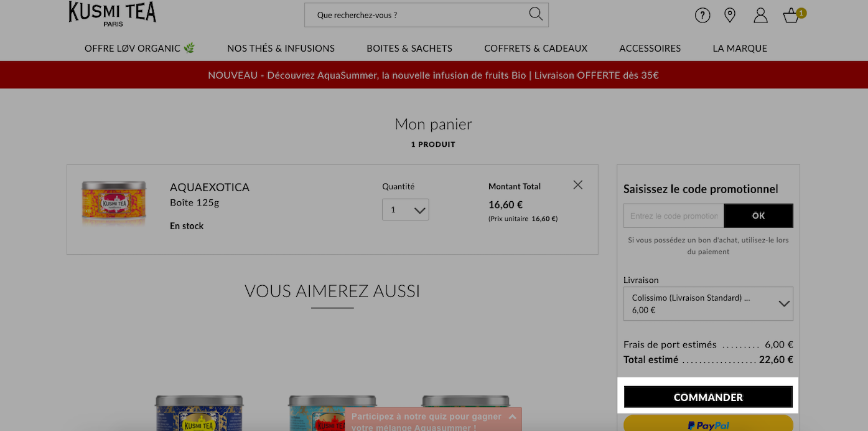Open NOS THÉS & INFUSIONS menu

tap(281, 48)
